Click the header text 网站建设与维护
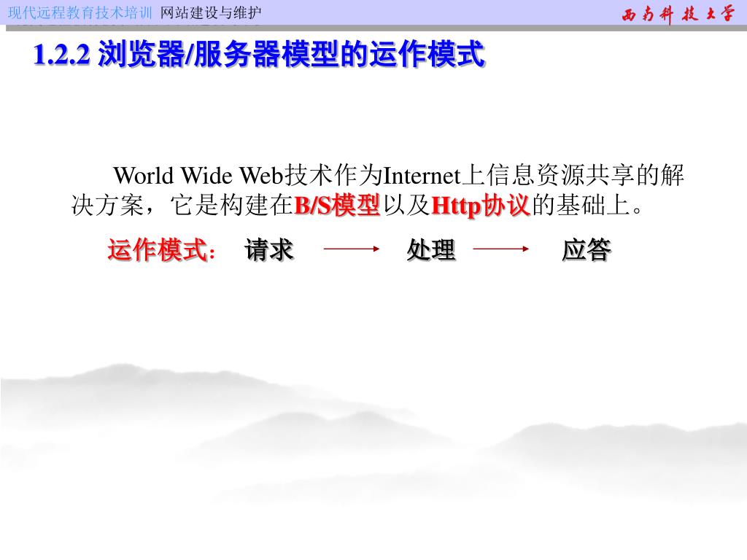This screenshot has height=560, width=747. [x=211, y=13]
